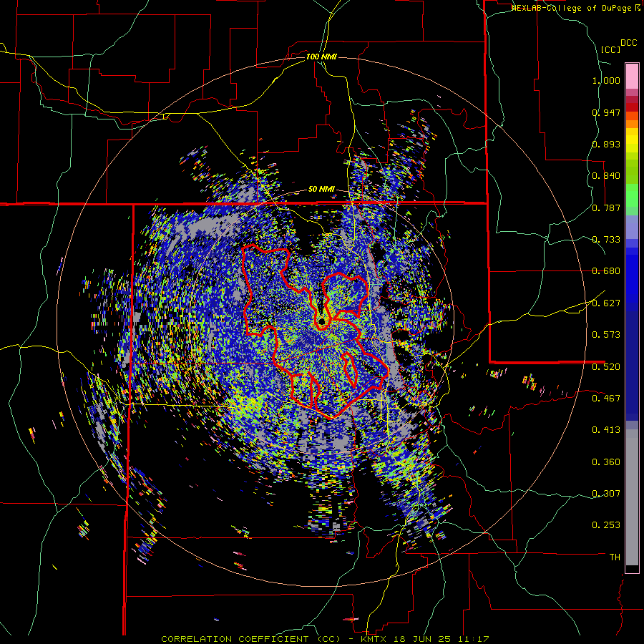Pick the lavender color bar segment
644x644 pixels.
coord(632,228)
